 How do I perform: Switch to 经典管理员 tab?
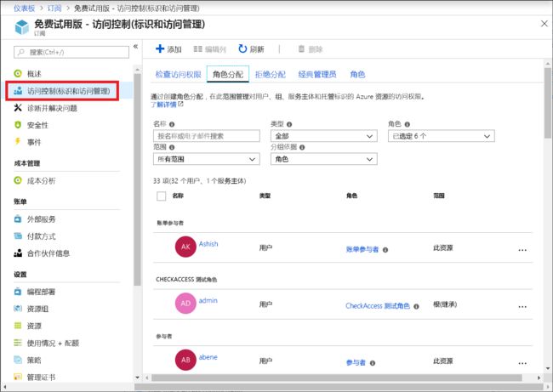coord(317,74)
